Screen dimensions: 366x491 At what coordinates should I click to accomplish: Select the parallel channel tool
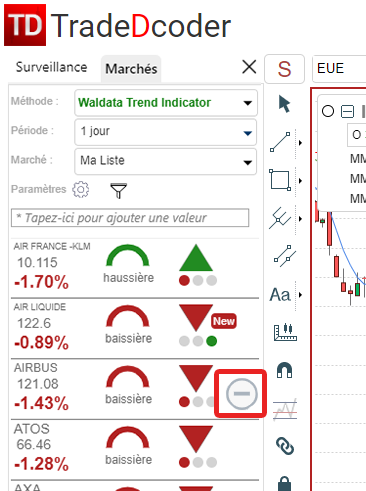click(x=285, y=256)
